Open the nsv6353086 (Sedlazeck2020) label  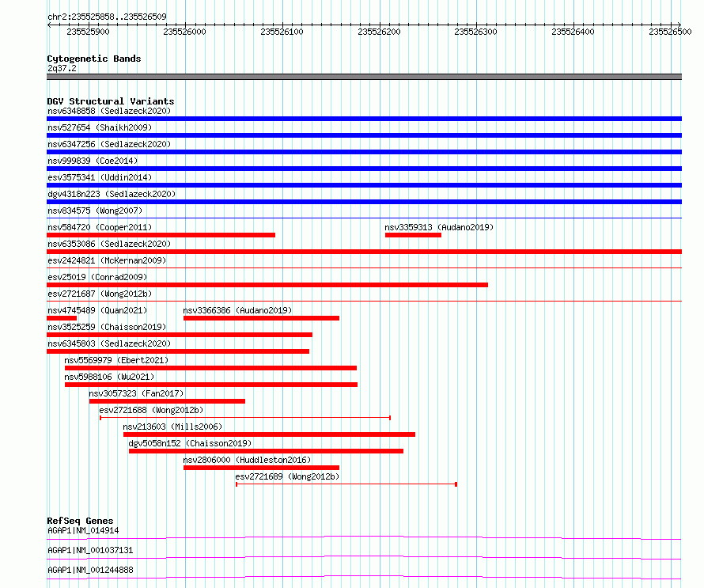tap(109, 244)
